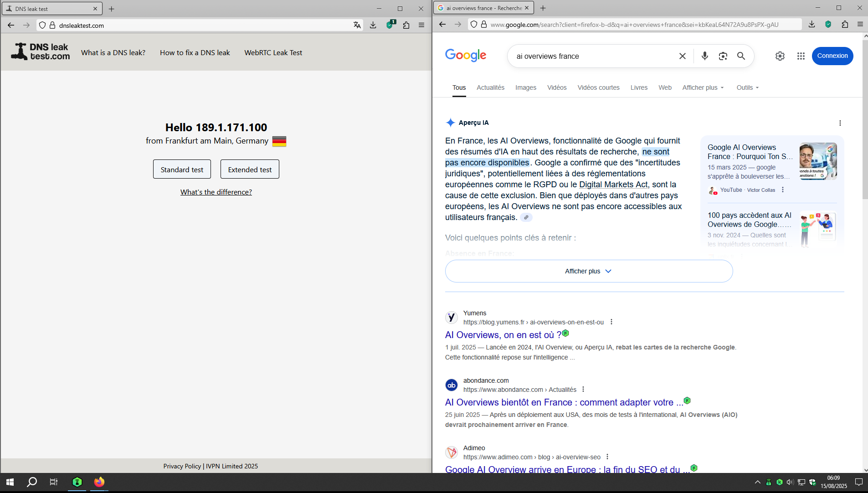Open the Firefox application menu in the Google window
The height and width of the screenshot is (493, 868).
(860, 24)
